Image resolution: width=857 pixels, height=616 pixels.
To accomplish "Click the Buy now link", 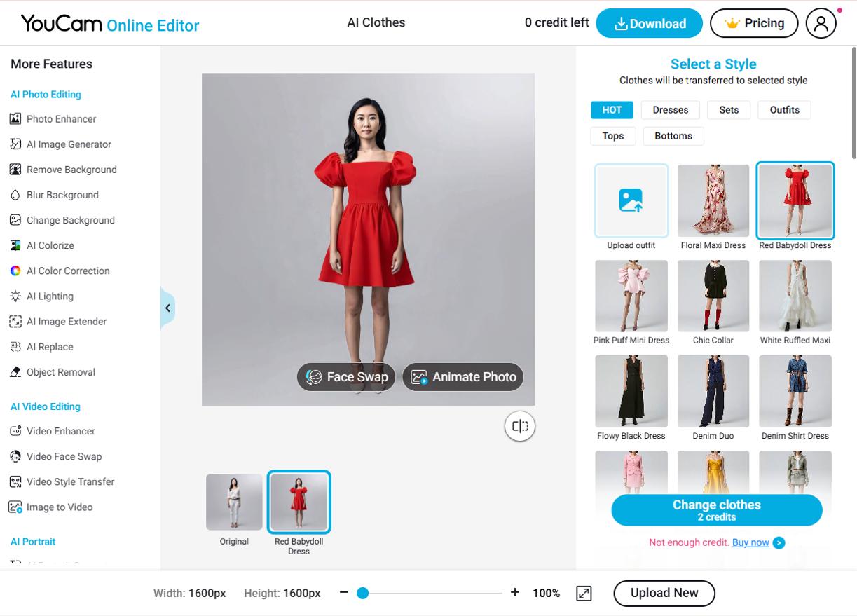I will (752, 542).
